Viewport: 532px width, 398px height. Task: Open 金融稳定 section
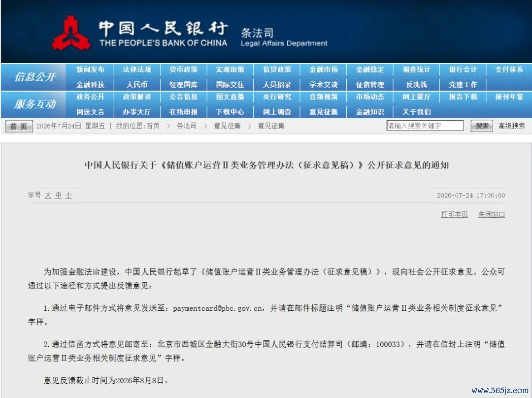(x=370, y=69)
